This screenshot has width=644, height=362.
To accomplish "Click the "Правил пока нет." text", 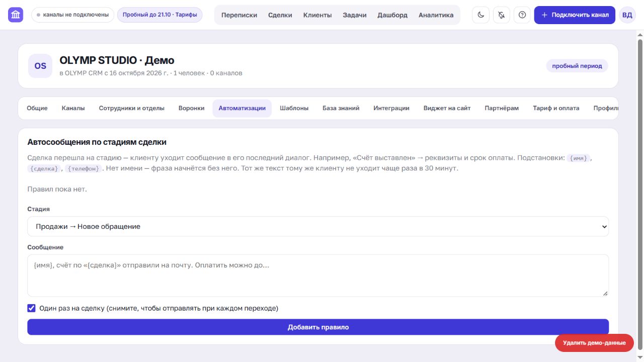I will coord(57,189).
